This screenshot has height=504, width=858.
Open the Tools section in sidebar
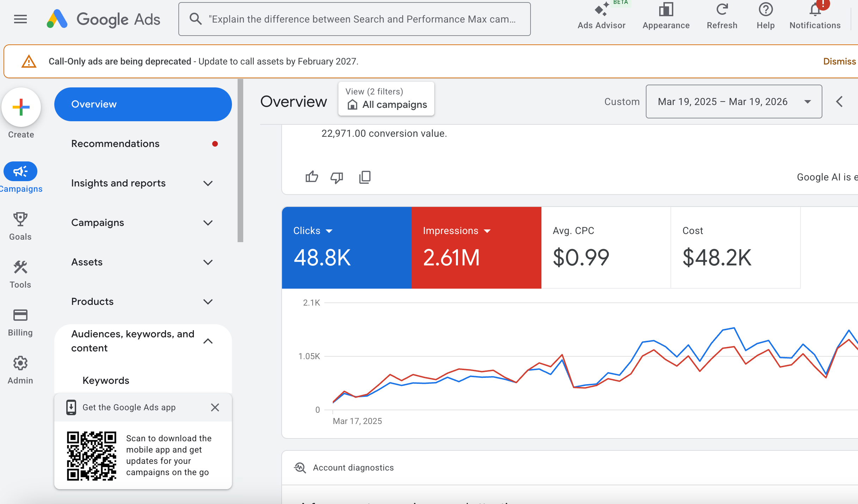coord(20,274)
